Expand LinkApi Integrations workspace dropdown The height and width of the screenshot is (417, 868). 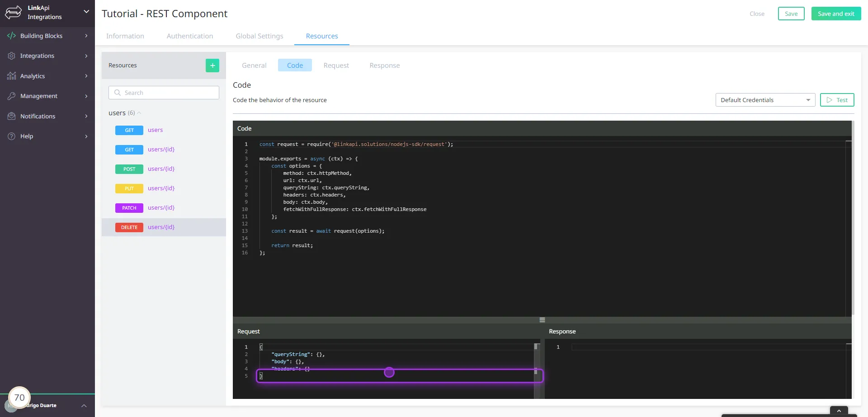[86, 12]
